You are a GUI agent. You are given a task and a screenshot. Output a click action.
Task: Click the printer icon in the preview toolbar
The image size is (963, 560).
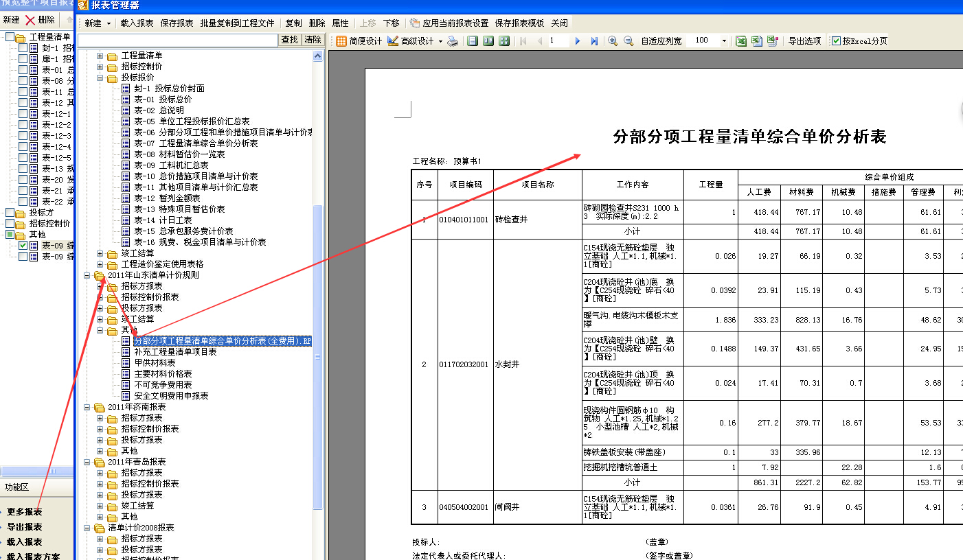pos(453,41)
